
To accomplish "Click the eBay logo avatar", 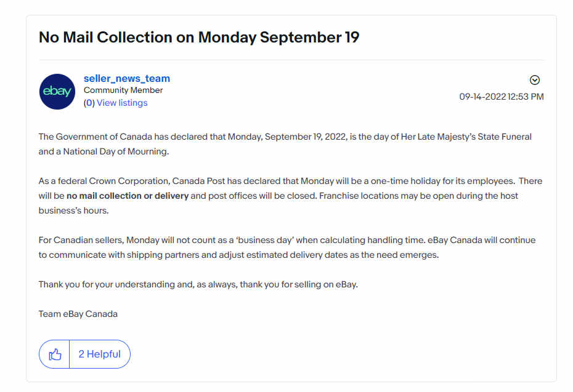I will point(57,92).
